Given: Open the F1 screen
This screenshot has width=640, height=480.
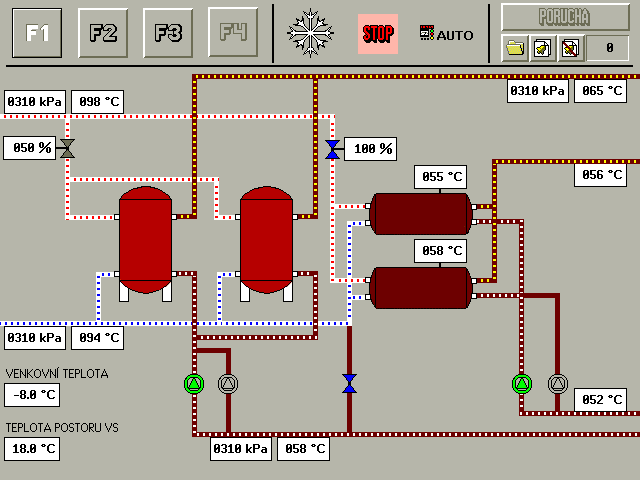Looking at the screenshot, I should pyautogui.click(x=37, y=33).
